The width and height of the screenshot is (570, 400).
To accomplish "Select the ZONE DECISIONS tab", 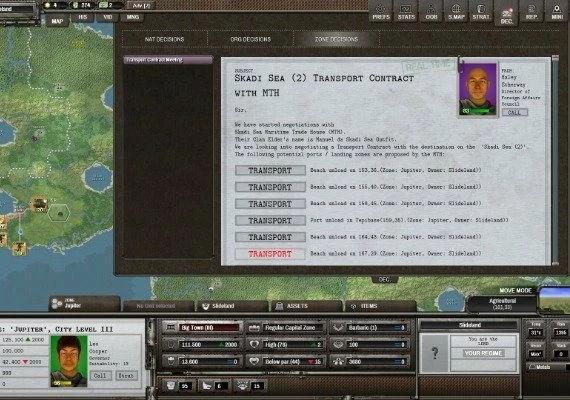I will coord(337,39).
